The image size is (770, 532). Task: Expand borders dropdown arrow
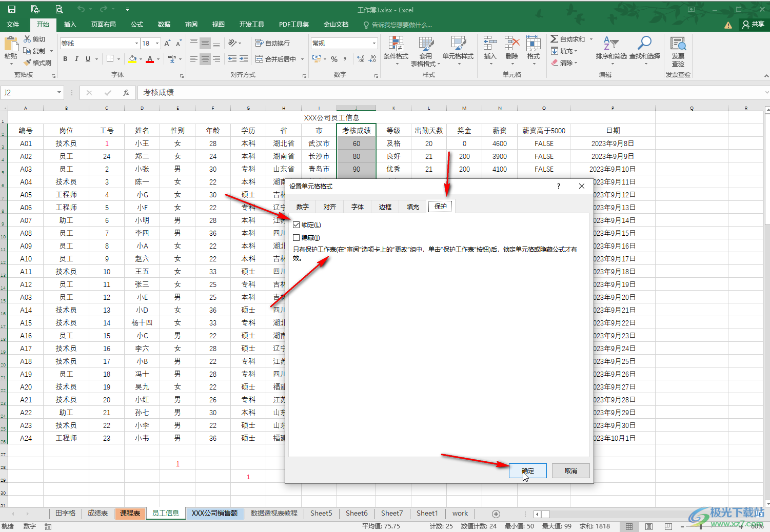(119, 59)
